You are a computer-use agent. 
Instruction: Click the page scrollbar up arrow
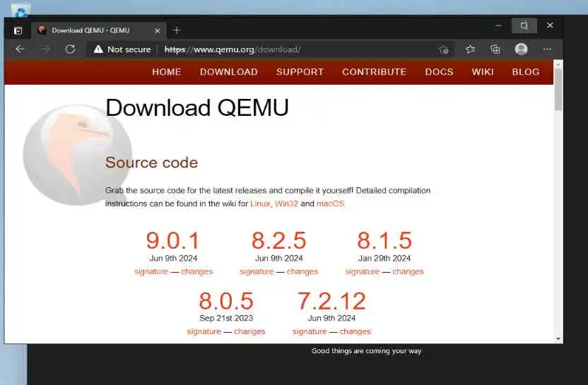558,64
